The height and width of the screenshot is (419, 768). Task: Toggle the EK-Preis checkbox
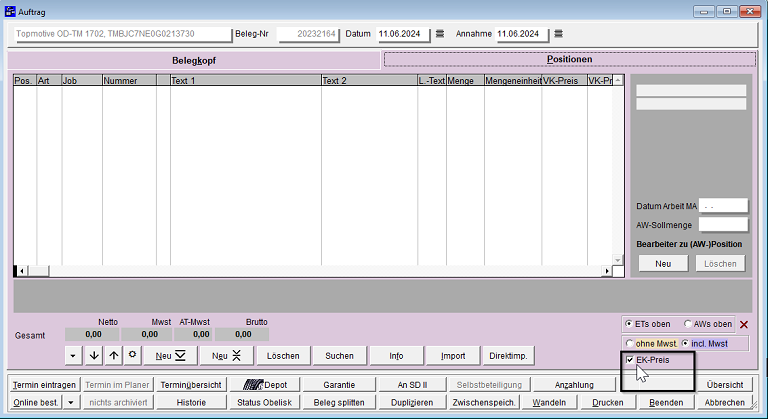(x=630, y=360)
